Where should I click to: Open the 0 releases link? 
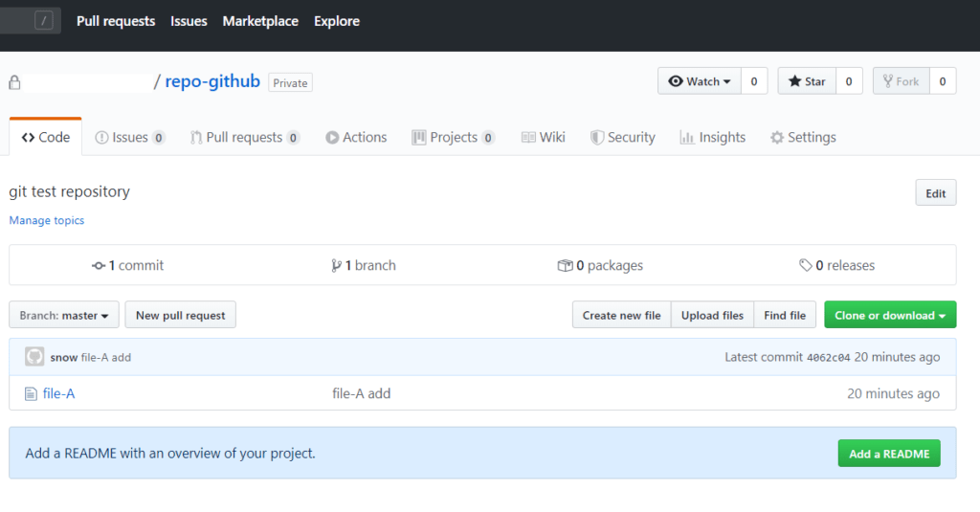click(x=836, y=265)
